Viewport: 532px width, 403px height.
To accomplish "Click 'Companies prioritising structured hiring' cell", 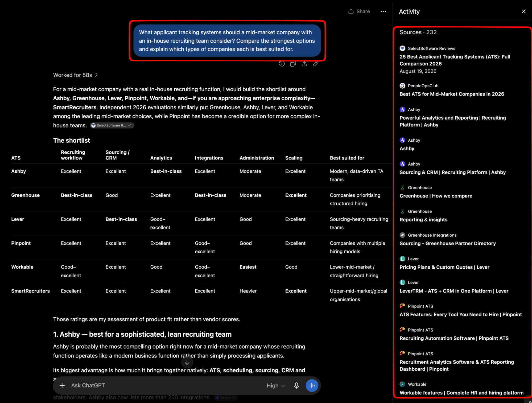I will coord(355,199).
